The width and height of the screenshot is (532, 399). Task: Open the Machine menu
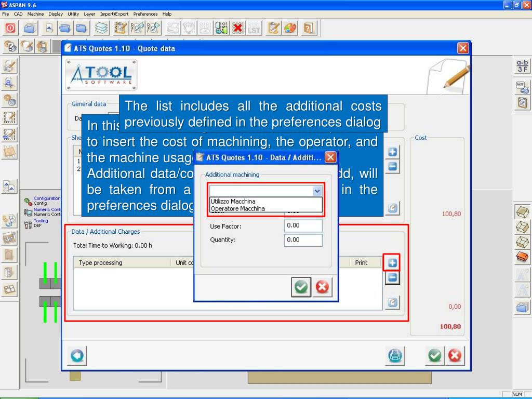(36, 14)
